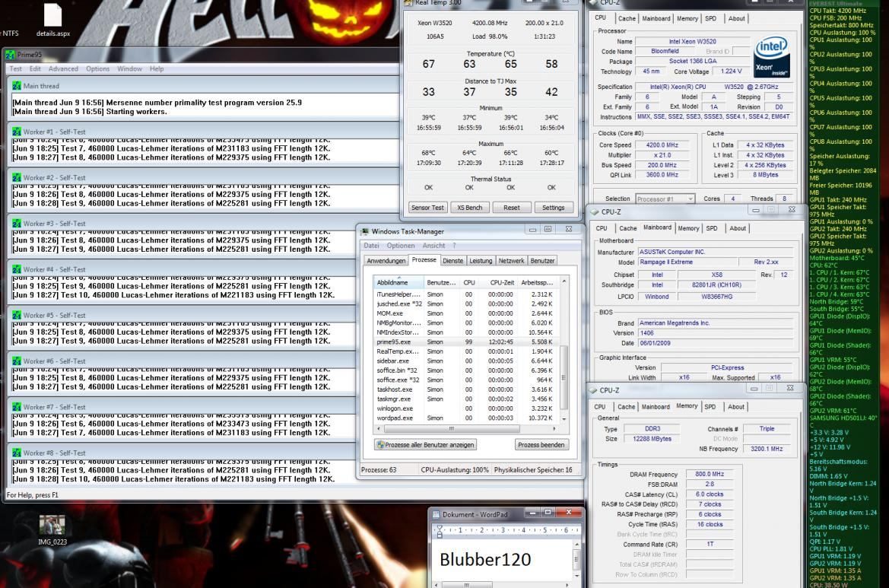Click the Reset button in Real Temp
Viewport: 889px width, 588px height.
(511, 208)
